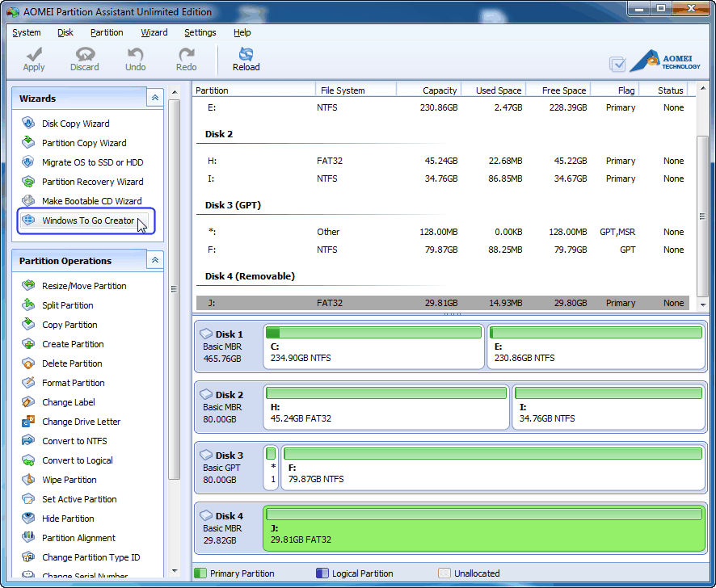This screenshot has width=716, height=588.
Task: Click the Discard toolbar icon
Action: coord(85,54)
